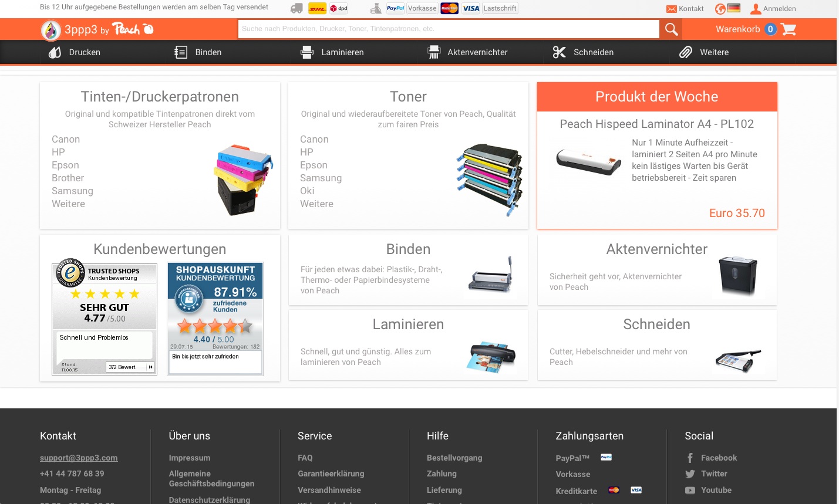The height and width of the screenshot is (504, 839).
Task: Click the product search input field
Action: pyautogui.click(x=449, y=29)
